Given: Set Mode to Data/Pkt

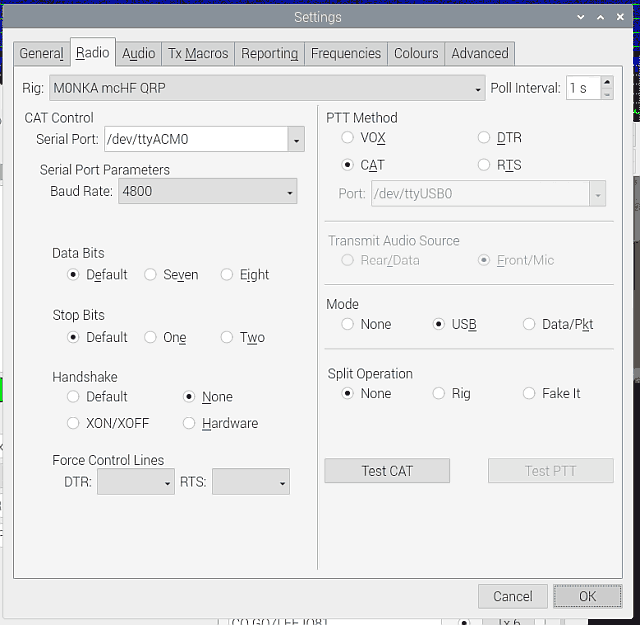Looking at the screenshot, I should click(529, 324).
